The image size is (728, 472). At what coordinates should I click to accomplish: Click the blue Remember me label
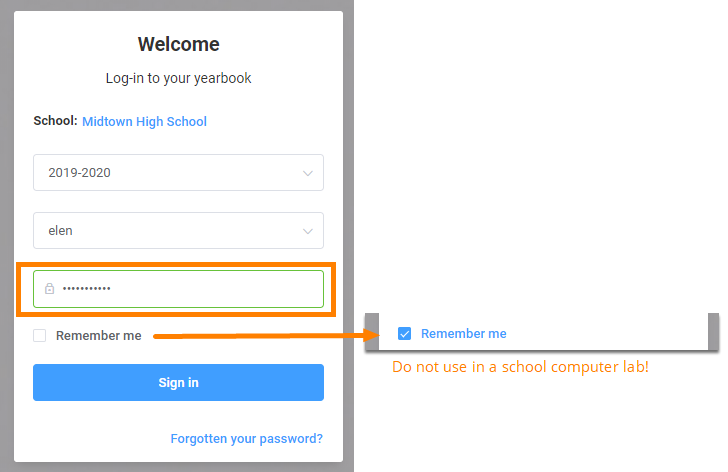(x=463, y=334)
